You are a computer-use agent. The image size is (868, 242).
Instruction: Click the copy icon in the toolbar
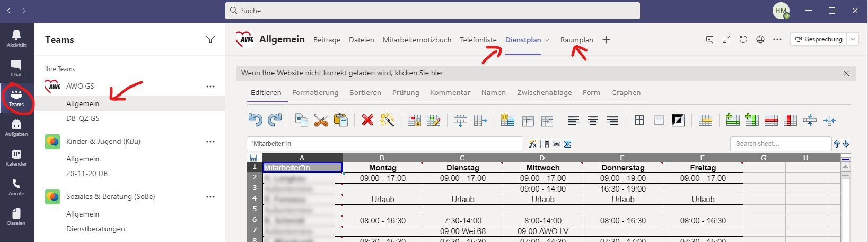[302, 120]
